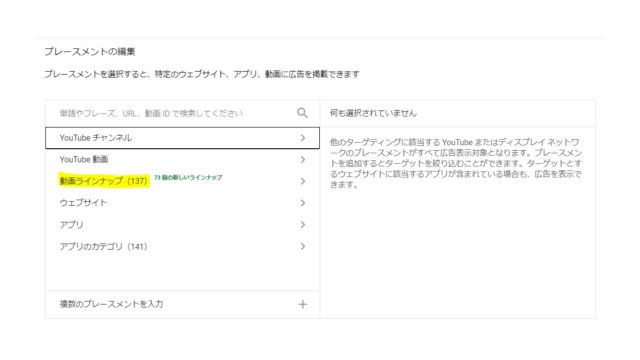640x360 pixels.
Task: Open アプリのカテゴリ (141) label
Action: (103, 247)
